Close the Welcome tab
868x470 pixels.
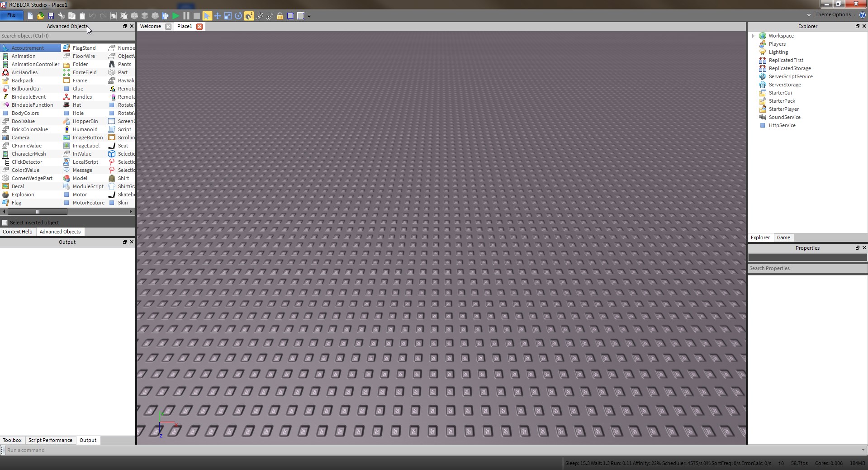coord(168,26)
